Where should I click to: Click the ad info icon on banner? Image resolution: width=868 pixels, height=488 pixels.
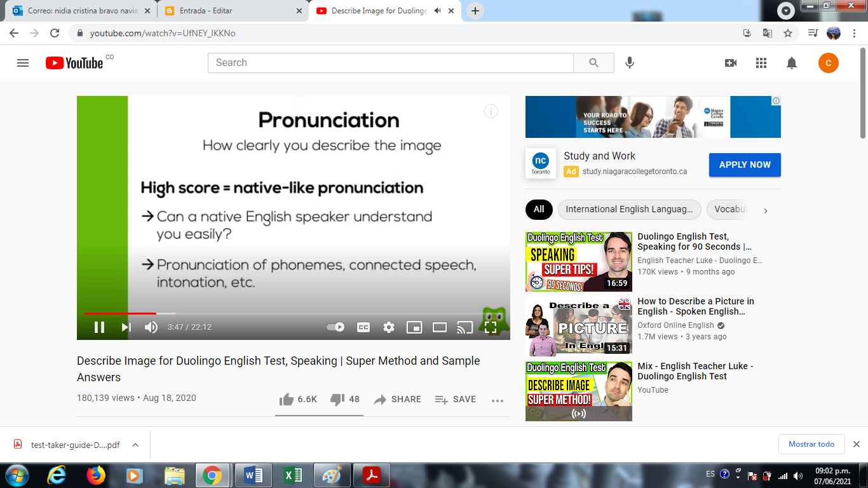776,100
